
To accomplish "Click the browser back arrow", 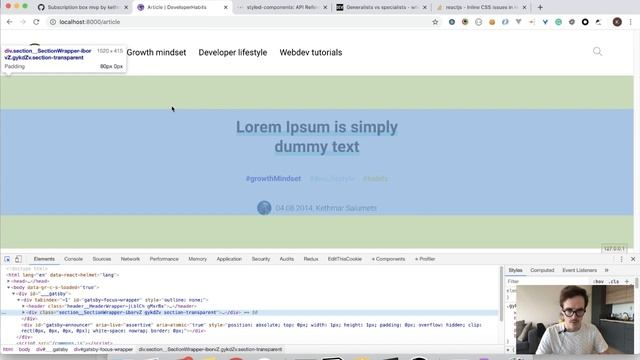I will (9, 22).
